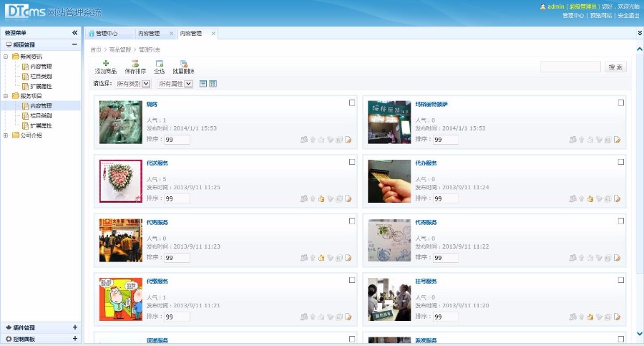Click the 保存排序 save order icon

click(x=135, y=63)
